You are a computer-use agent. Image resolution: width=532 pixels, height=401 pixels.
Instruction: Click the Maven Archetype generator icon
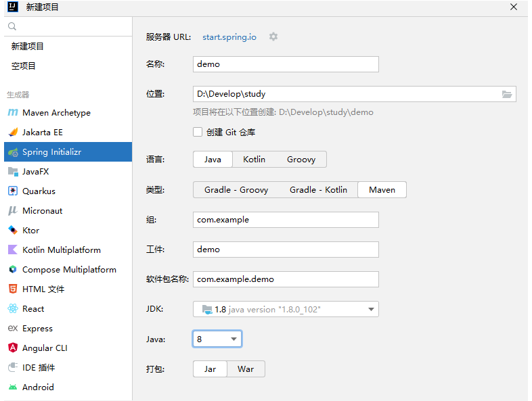(12, 113)
